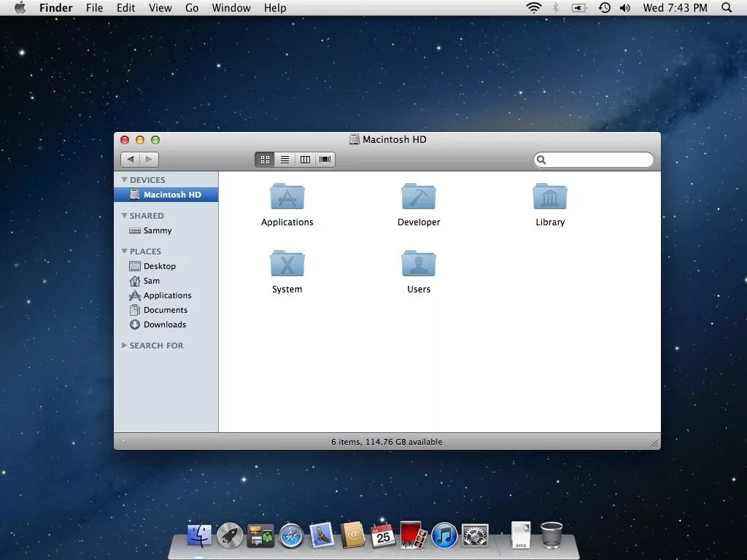Open the Apple menu
This screenshot has height=560, width=747.
coord(20,7)
